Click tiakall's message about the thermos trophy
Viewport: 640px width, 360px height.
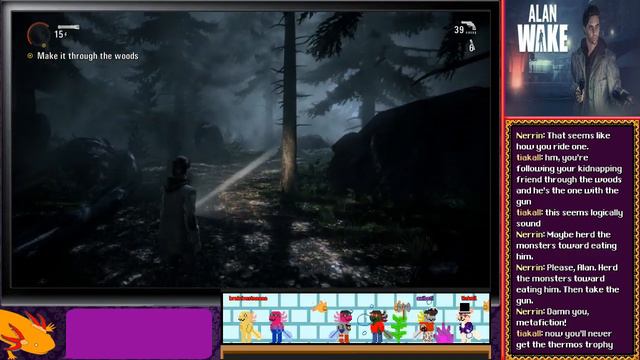[x=565, y=339]
